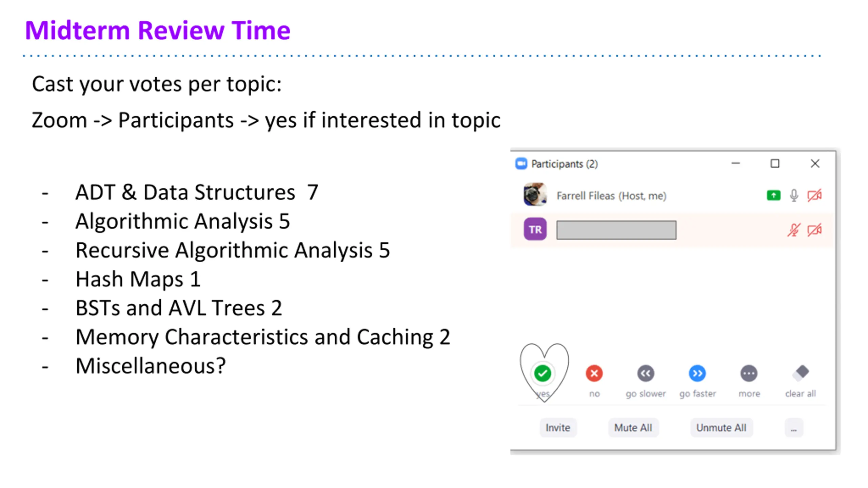Open the more reactions icon
Screen dimensions: 868x488
(x=749, y=373)
